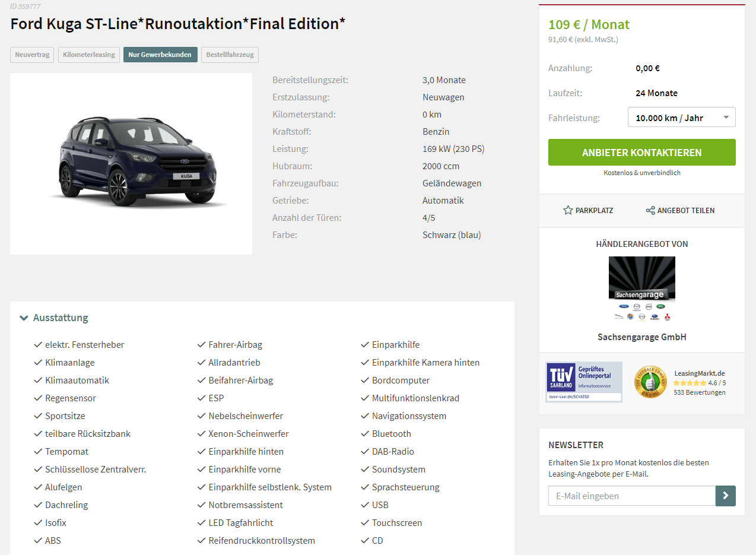Select the Neuvertrag tag
Image resolution: width=756 pixels, height=555 pixels.
tap(32, 55)
